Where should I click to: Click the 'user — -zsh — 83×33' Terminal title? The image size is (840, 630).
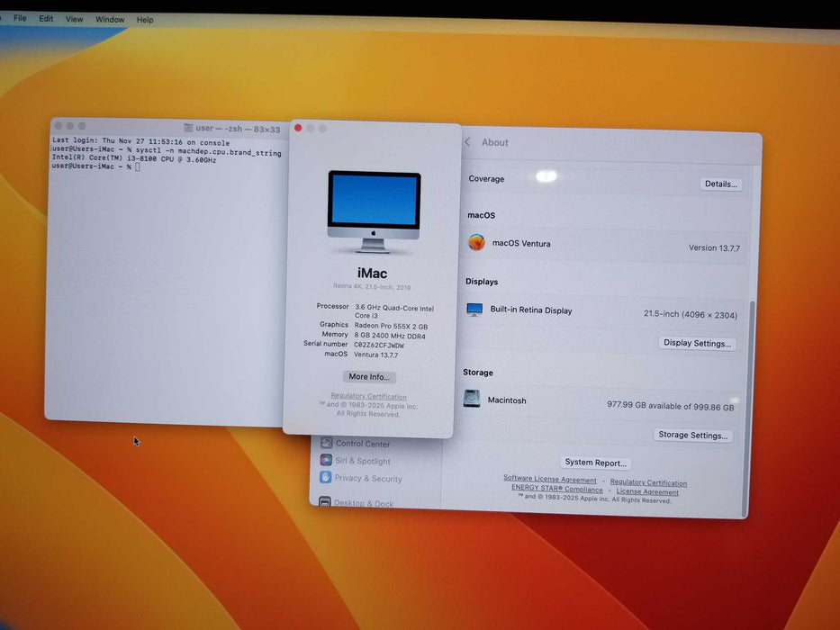(238, 129)
